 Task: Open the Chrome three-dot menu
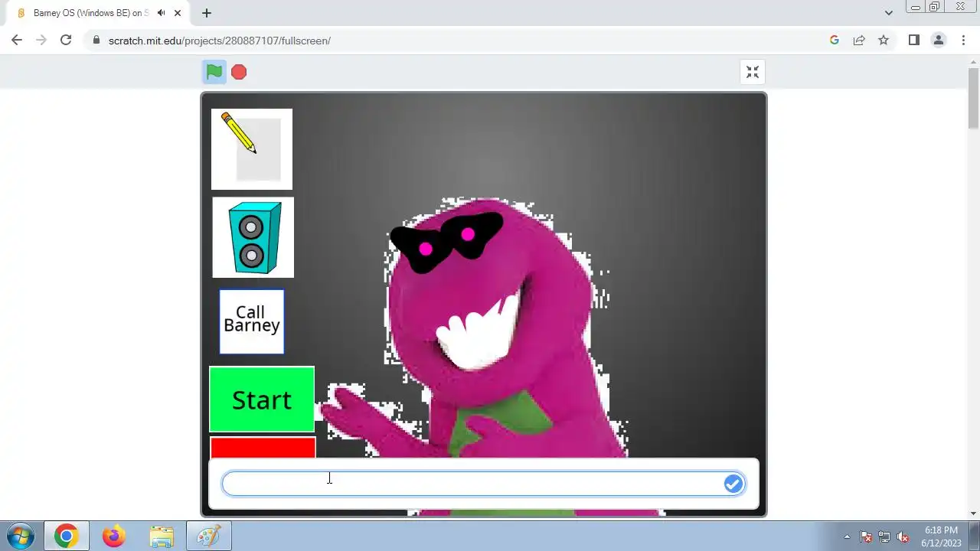pos(963,40)
